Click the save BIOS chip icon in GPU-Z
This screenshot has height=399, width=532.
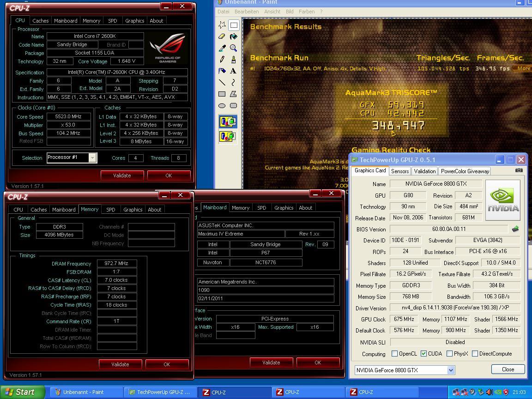click(515, 229)
